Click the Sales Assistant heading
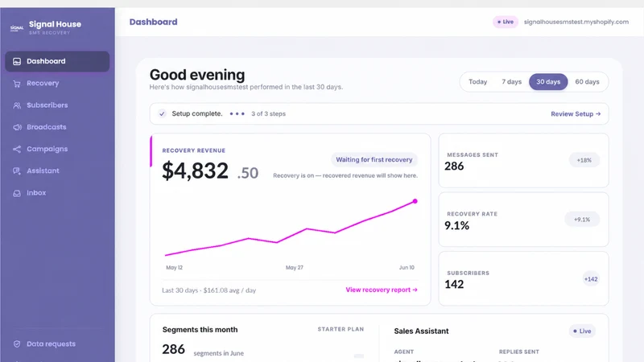 [x=421, y=331]
